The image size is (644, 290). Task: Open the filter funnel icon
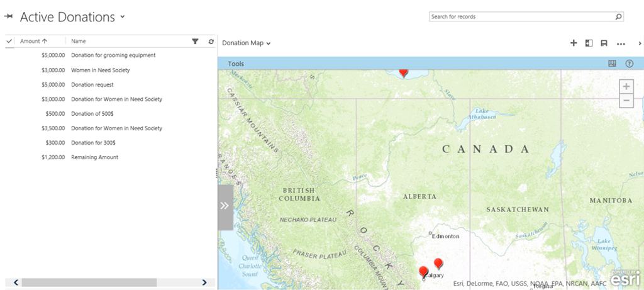[x=195, y=42]
